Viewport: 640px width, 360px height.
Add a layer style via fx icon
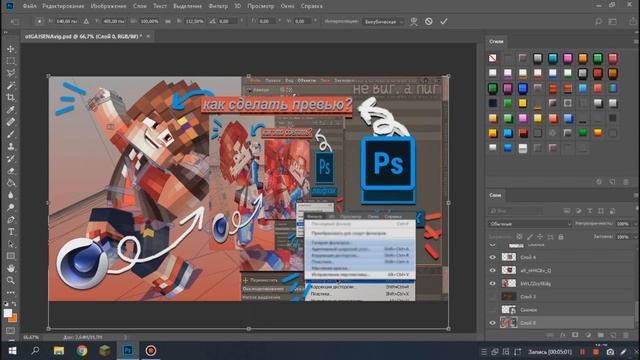[x=562, y=335]
